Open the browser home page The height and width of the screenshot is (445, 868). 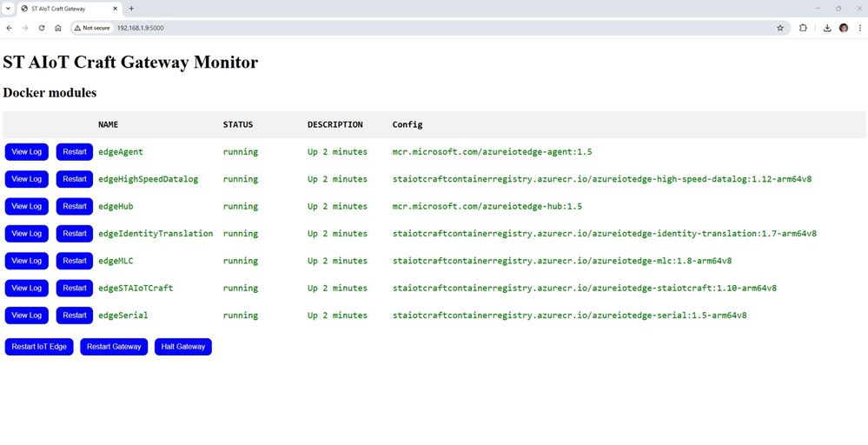57,28
